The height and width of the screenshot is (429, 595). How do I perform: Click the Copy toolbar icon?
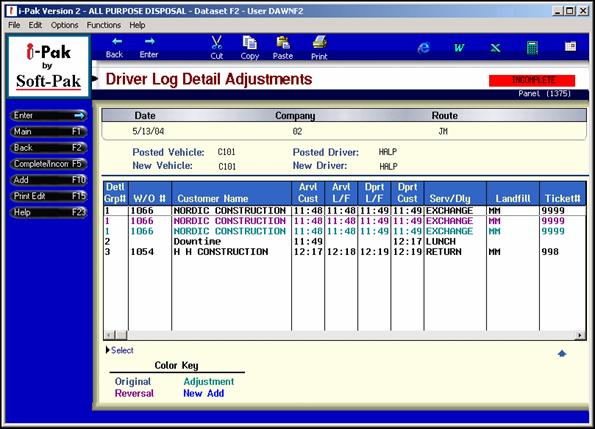(249, 42)
